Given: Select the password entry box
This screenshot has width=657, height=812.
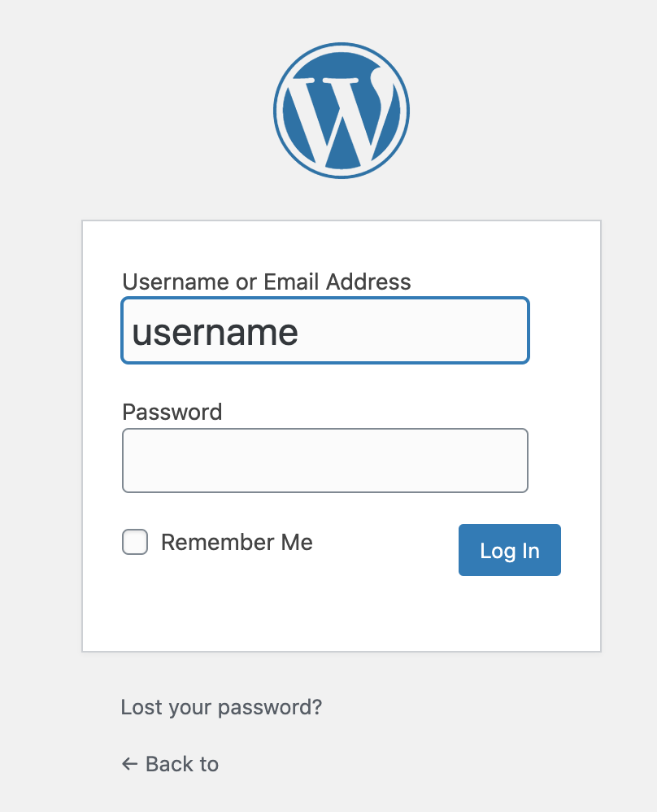Looking at the screenshot, I should point(325,461).
